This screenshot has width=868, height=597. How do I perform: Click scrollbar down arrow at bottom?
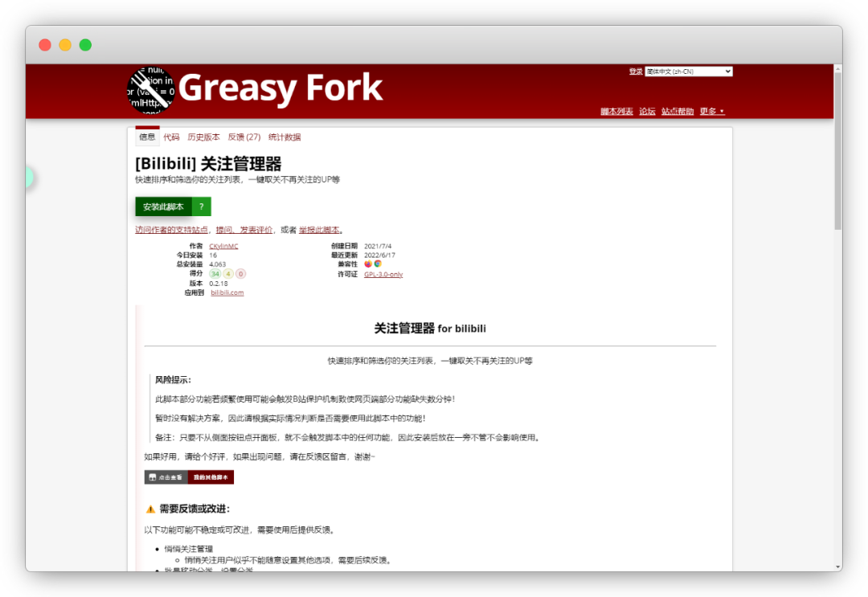(837, 567)
